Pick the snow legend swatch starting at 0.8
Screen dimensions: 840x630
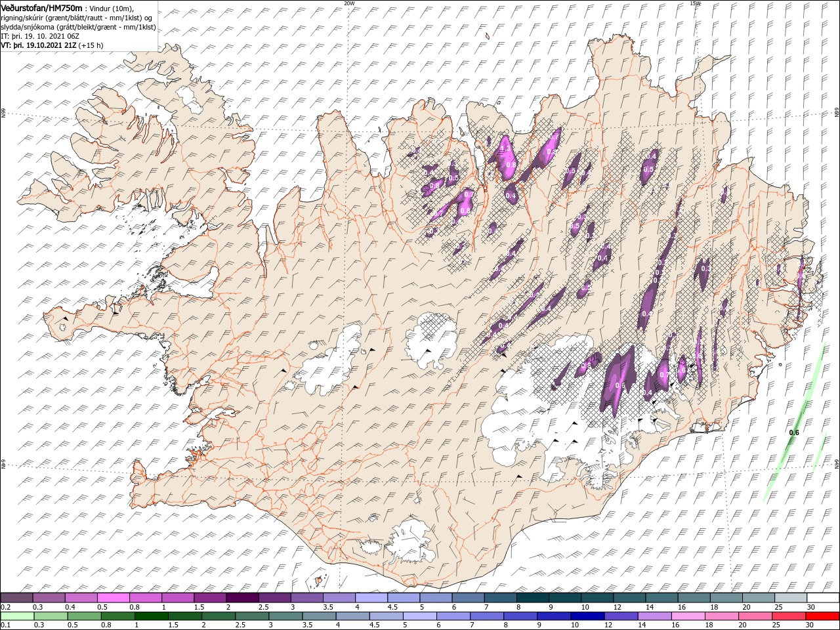coord(145,597)
